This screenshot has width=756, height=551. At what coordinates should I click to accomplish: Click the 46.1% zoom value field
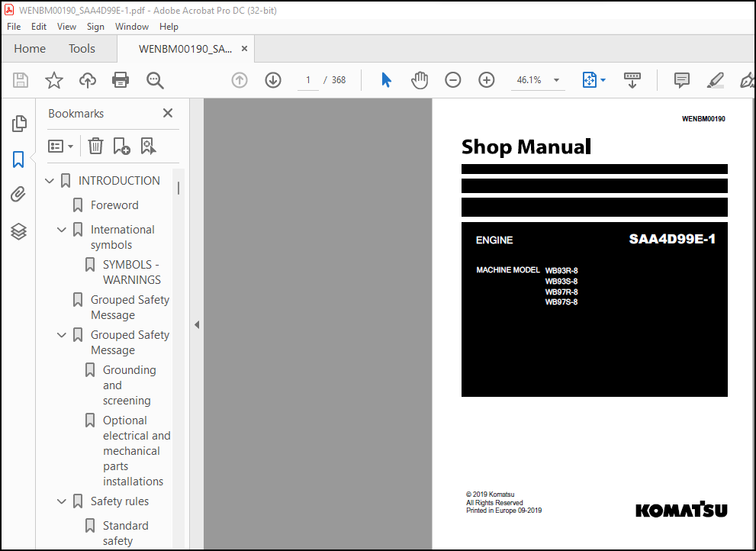[x=529, y=80]
